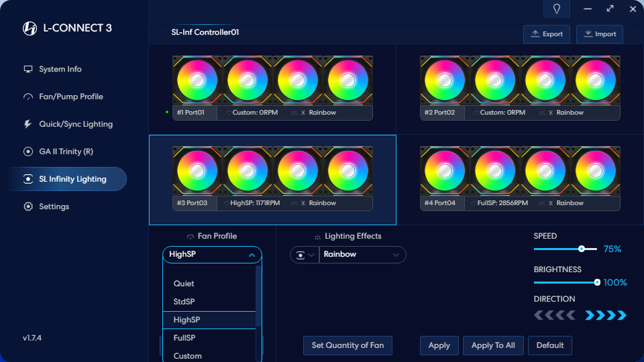This screenshot has width=644, height=362.
Task: Click the Default button
Action: (x=550, y=346)
